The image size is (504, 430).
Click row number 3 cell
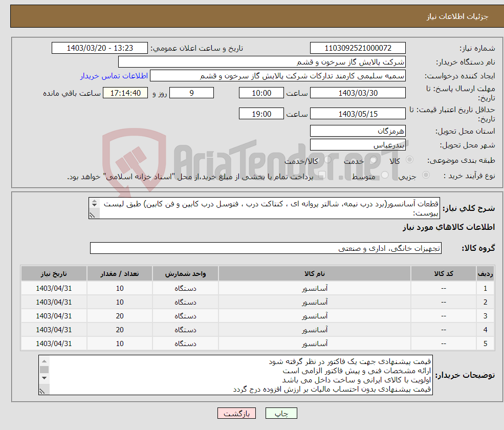point(486,316)
